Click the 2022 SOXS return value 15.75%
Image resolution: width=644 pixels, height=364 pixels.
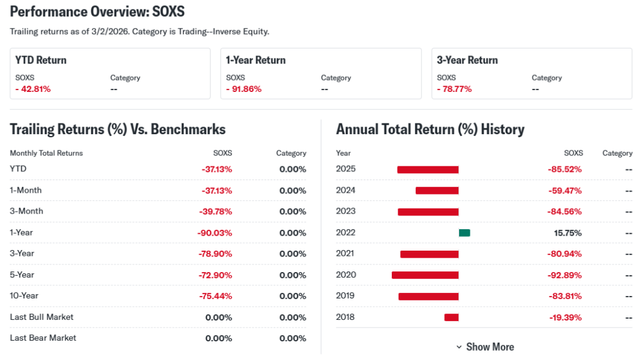567,233
